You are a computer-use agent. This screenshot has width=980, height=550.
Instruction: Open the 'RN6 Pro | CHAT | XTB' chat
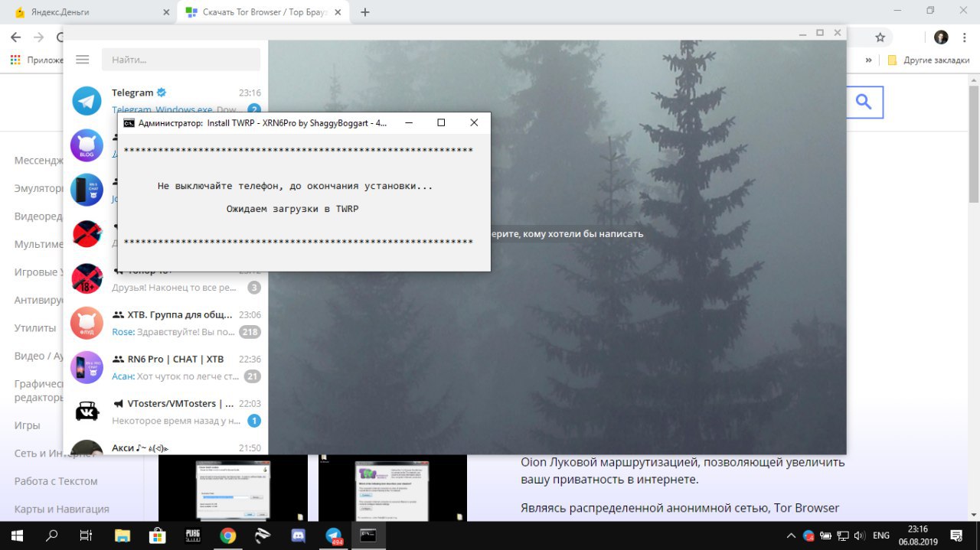click(x=165, y=367)
